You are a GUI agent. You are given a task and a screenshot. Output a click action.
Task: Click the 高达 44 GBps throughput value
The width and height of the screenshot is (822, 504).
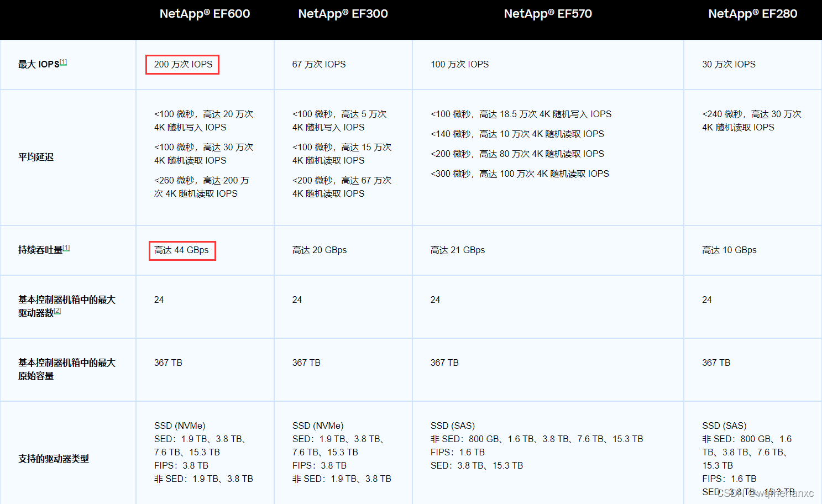182,250
